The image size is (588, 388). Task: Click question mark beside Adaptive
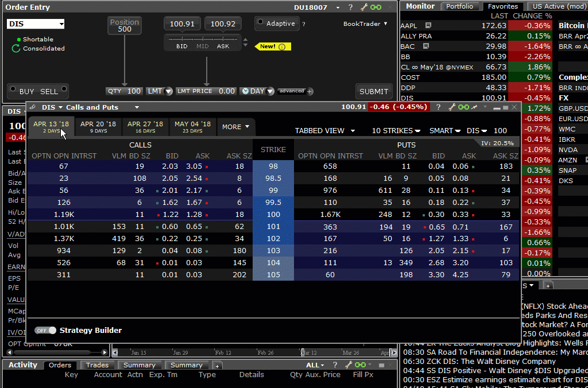pyautogui.click(x=303, y=24)
